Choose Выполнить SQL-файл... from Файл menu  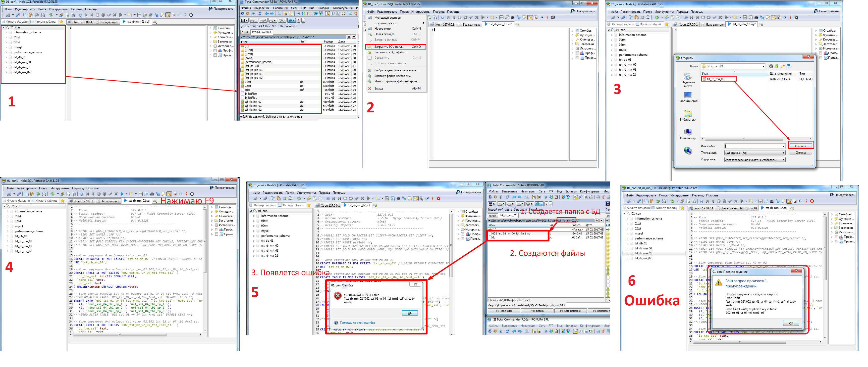(x=391, y=52)
